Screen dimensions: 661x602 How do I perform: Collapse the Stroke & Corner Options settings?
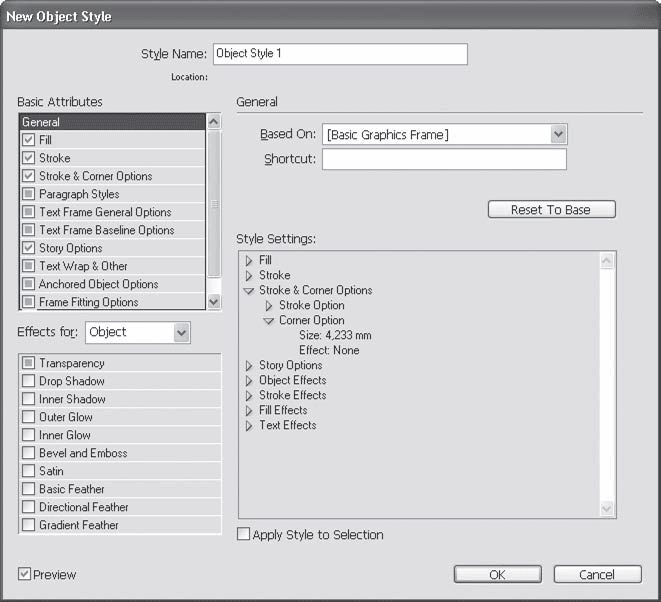point(248,290)
